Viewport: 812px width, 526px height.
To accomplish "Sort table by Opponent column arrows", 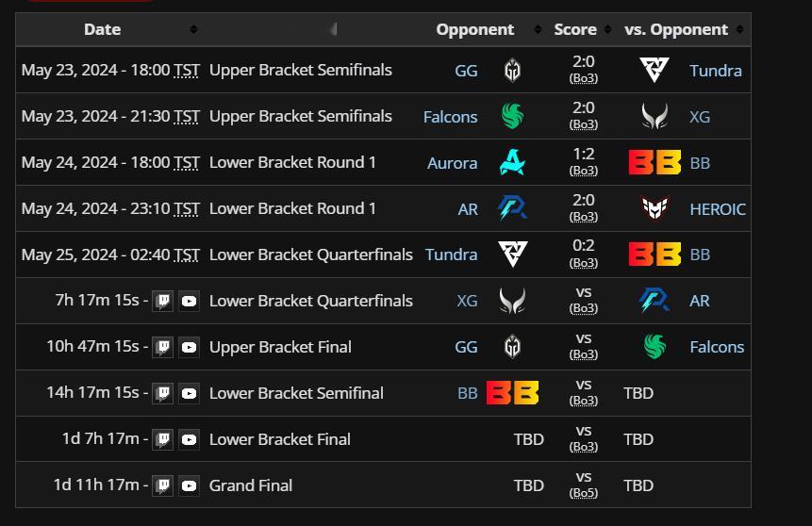I will (x=538, y=29).
